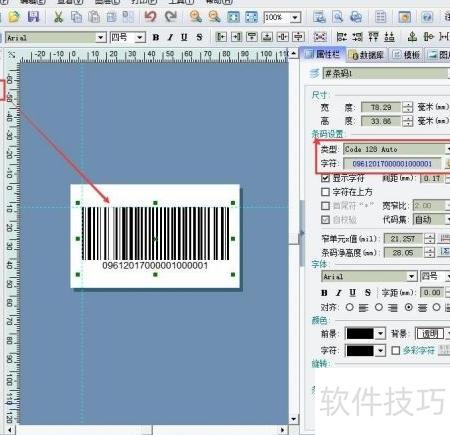The width and height of the screenshot is (450, 435).
Task: Cut selection with the scissors icon
Action: 58,17
